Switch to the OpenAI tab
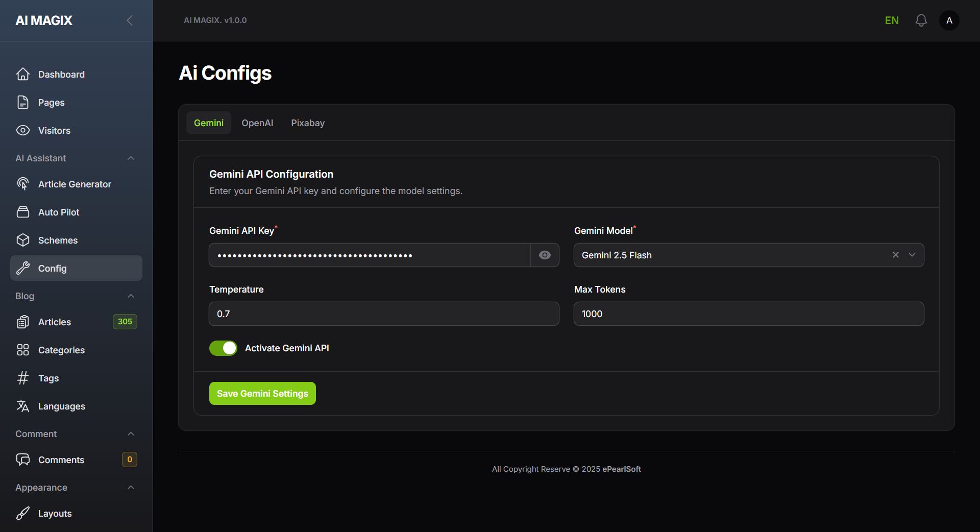This screenshot has width=980, height=532. (257, 123)
